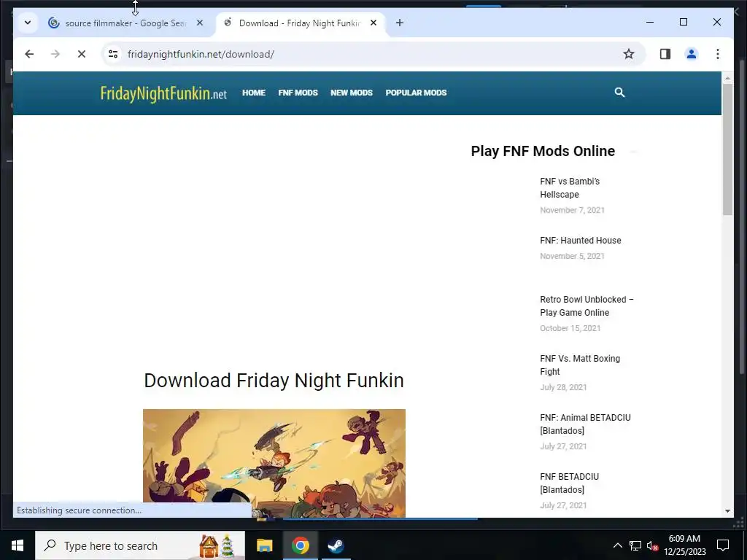Select the Download - Friday Night Funkin tab
Viewport: 747px width, 560px height.
click(300, 23)
